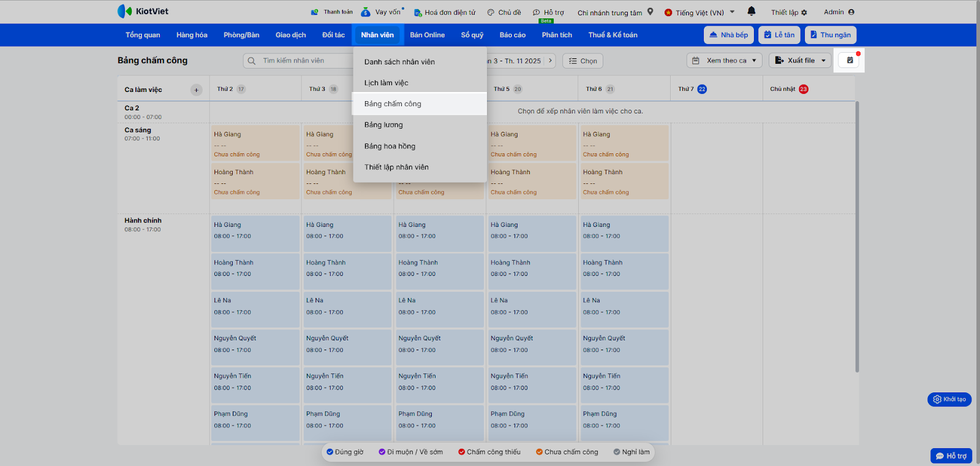Open the Phân tích tab
Screen dimensions: 980x466
pyautogui.click(x=557, y=35)
